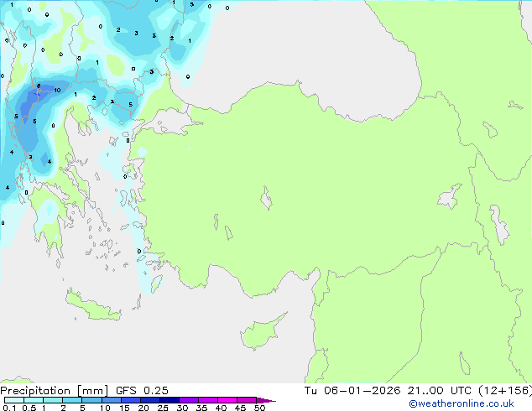Pick the 15–20 mm legend swatch
The width and height of the screenshot is (532, 411).
[131, 400]
